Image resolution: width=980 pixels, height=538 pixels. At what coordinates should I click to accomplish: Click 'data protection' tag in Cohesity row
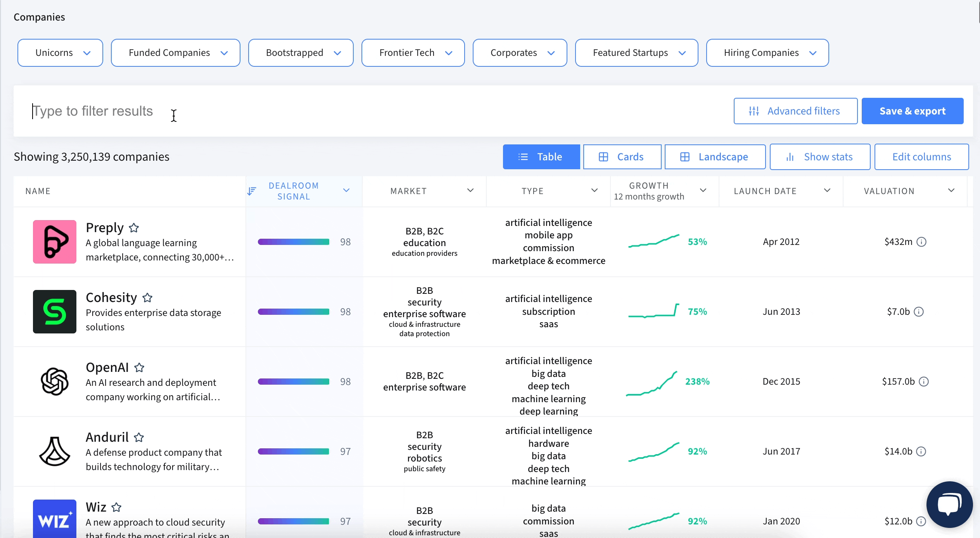click(424, 334)
